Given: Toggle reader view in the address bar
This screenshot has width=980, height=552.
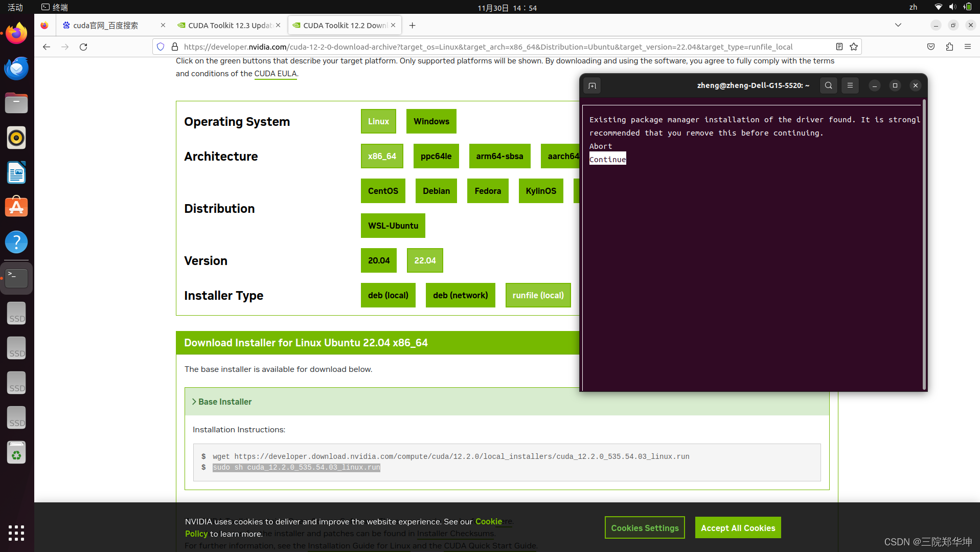Looking at the screenshot, I should [x=839, y=47].
